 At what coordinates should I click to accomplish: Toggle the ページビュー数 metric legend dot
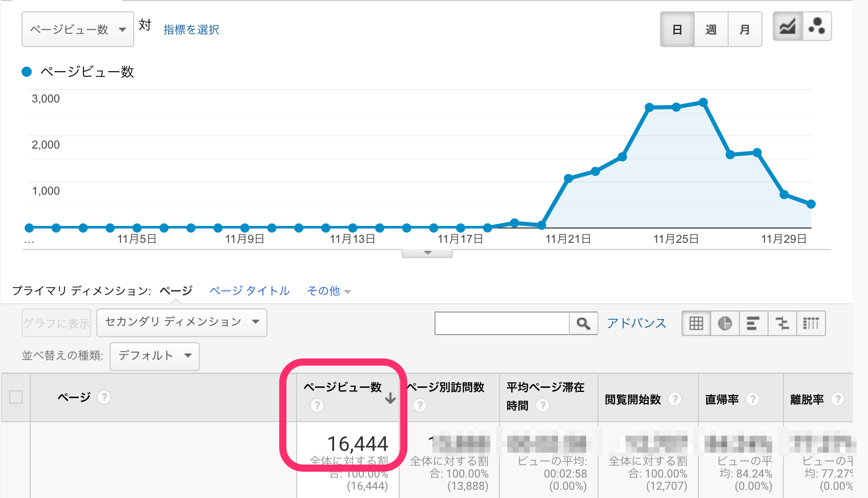pos(27,71)
